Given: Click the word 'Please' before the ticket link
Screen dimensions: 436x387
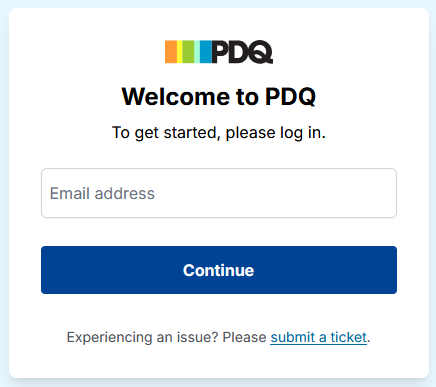Looking at the screenshot, I should [x=244, y=337].
